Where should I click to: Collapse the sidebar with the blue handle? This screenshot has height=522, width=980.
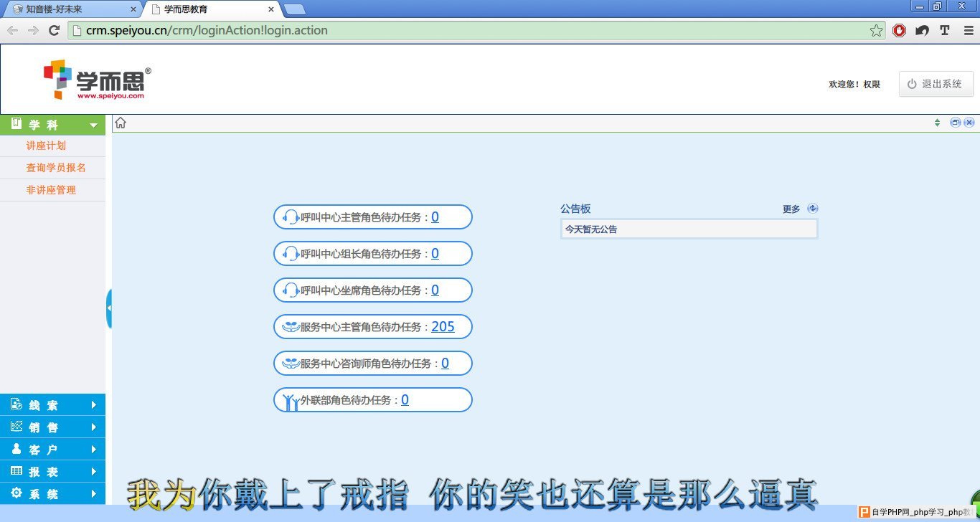point(109,308)
